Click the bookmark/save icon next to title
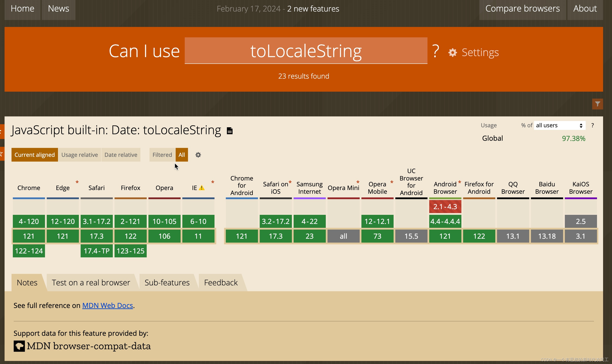The image size is (612, 364). coord(230,130)
